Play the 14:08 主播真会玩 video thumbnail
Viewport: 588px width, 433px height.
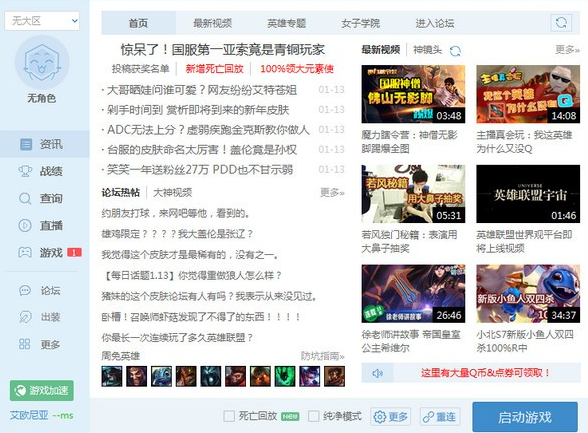tap(528, 94)
